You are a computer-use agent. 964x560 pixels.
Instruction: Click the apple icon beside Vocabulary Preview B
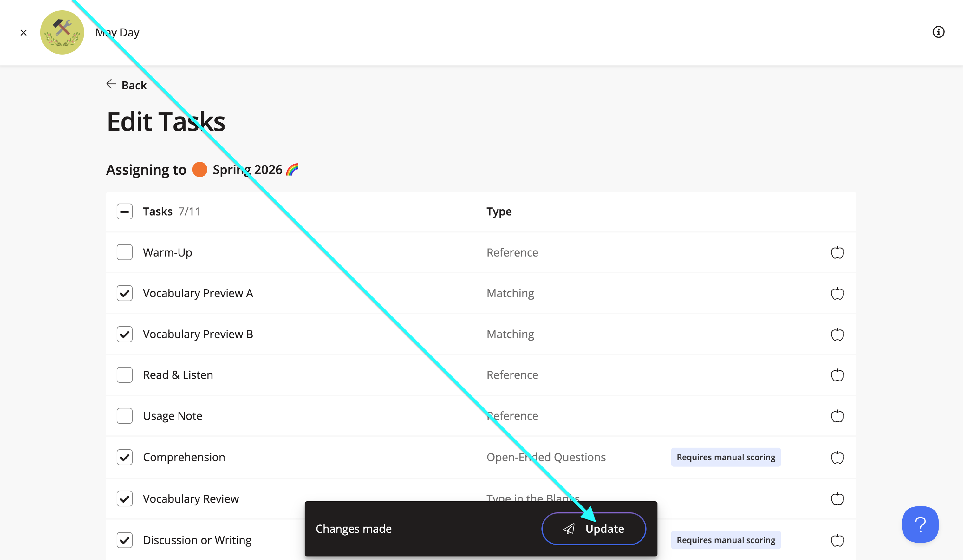pyautogui.click(x=837, y=335)
